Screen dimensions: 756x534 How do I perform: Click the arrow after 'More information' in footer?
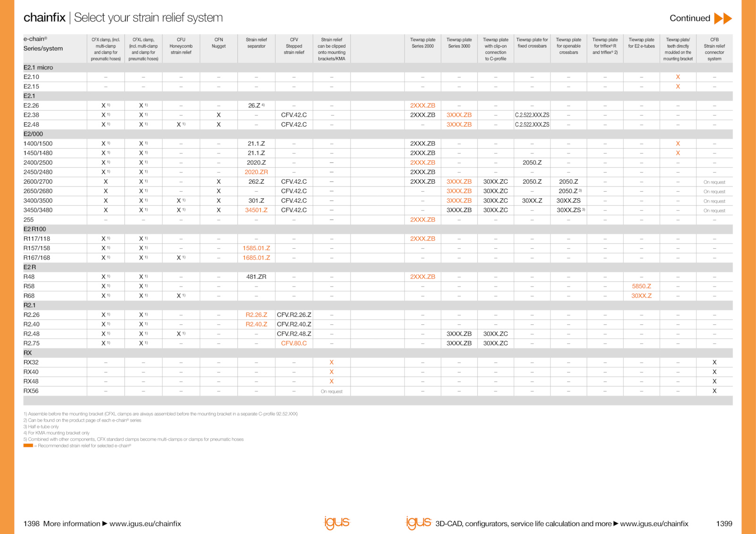(105, 524)
